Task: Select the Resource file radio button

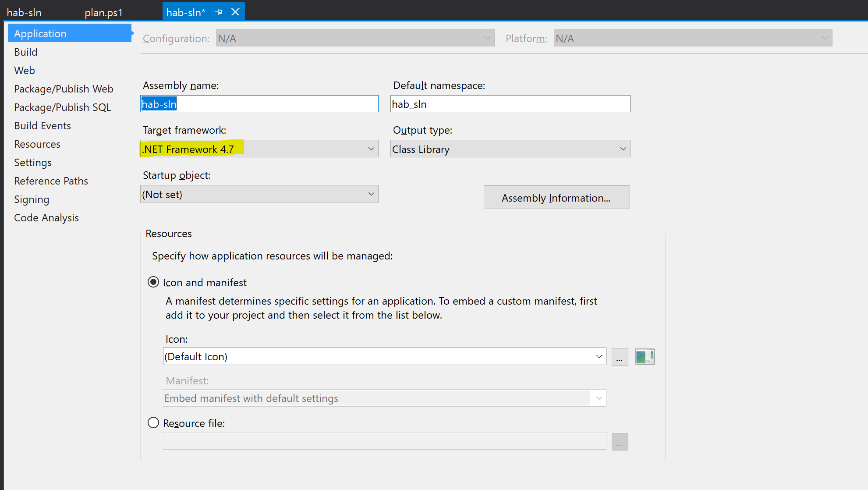Action: 154,423
